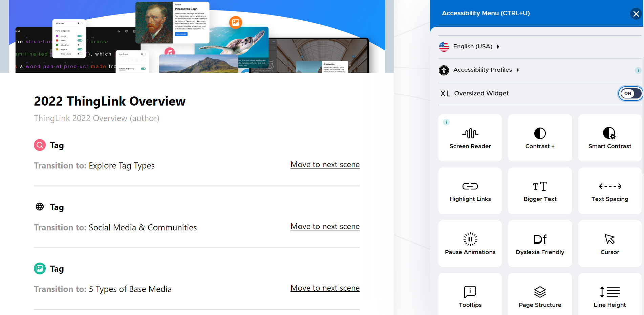Click the pink music note hotspot on banner
Viewport: 644px width, 315px height.
170,52
